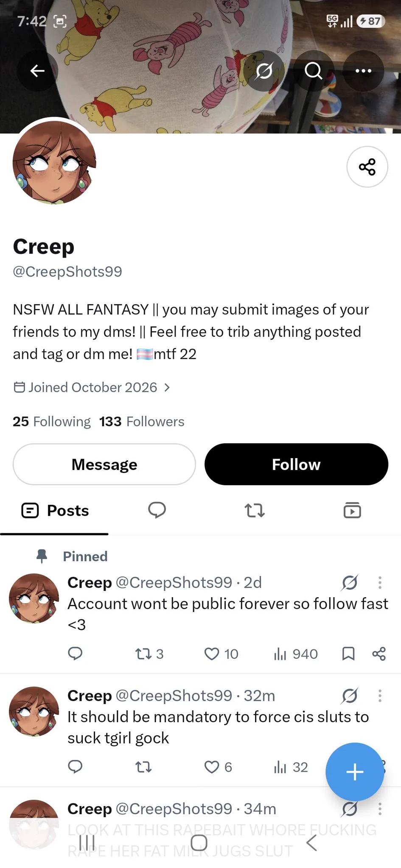Viewport: 401px width, 868px height.
Task: Bookmark the pinned post
Action: 348,654
